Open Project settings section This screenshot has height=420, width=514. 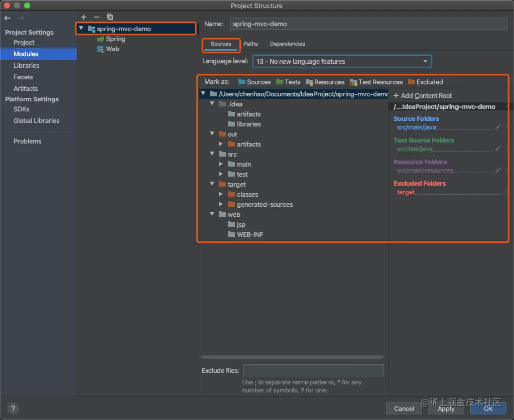coord(24,43)
